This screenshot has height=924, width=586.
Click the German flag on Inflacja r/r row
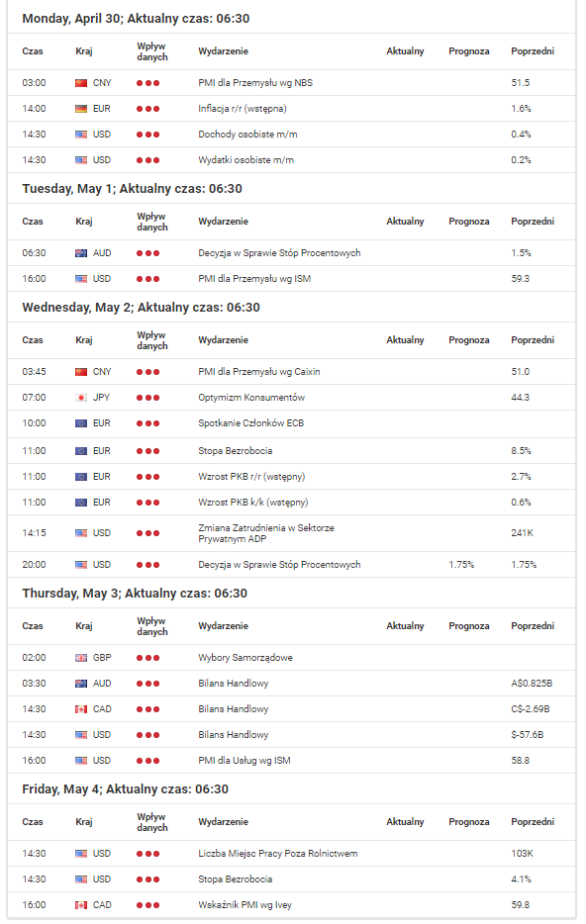coord(81,109)
